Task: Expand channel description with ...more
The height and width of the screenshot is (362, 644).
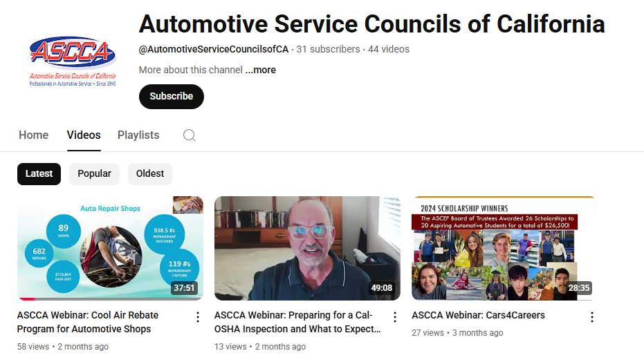Action: tap(260, 70)
